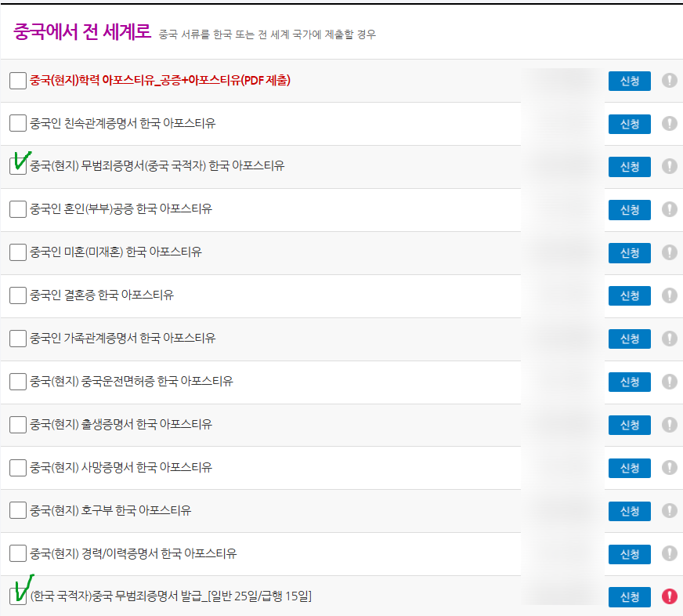Viewport: 683px width, 616px height.
Task: Show info icon for 호구부 row
Action: point(670,510)
